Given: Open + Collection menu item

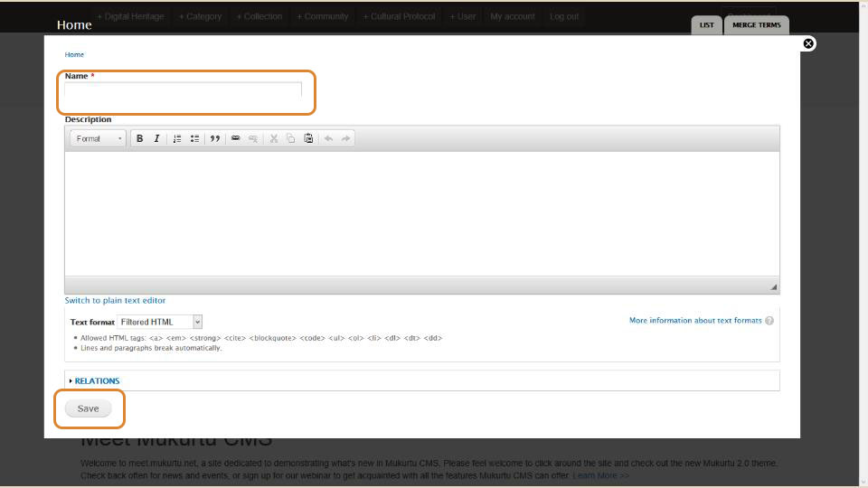Looking at the screenshot, I should point(259,16).
